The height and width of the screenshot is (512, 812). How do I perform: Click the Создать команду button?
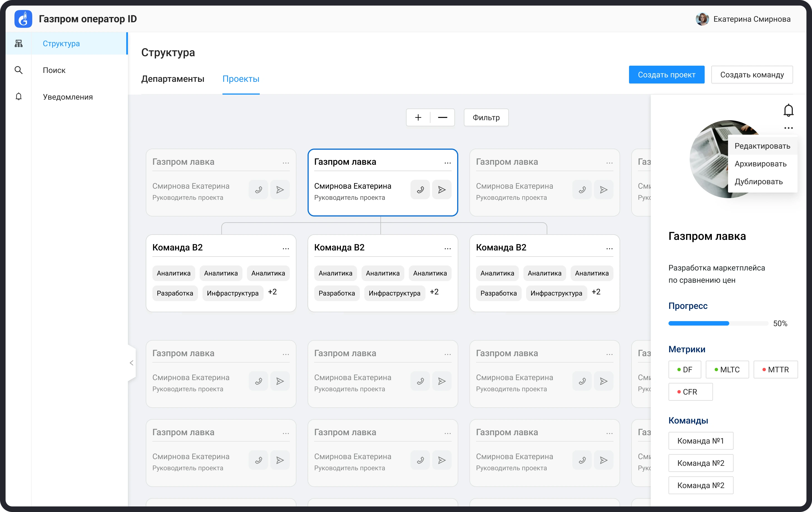[x=752, y=75]
